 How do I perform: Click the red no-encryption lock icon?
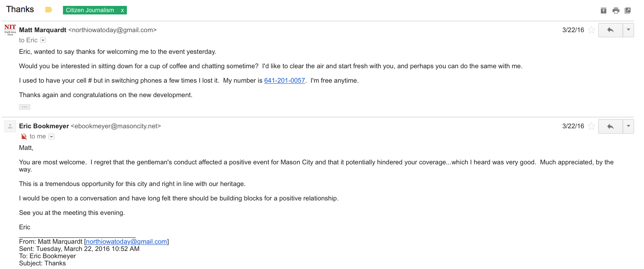[24, 136]
